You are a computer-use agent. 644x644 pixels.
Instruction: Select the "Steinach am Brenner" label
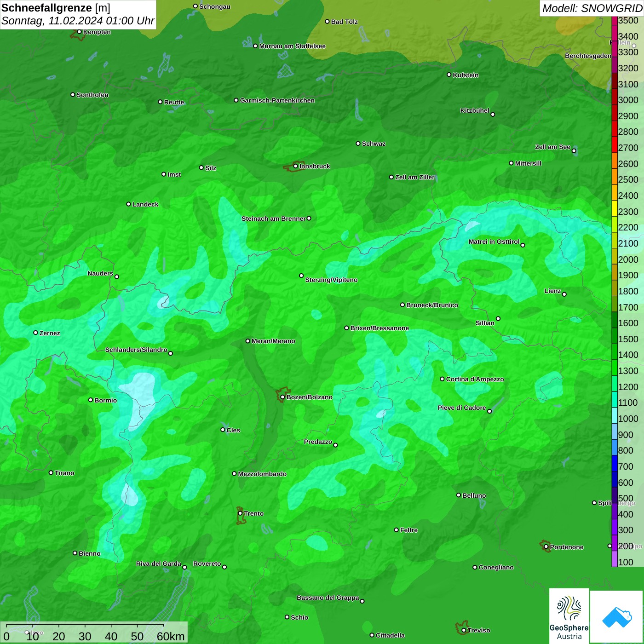point(274,218)
